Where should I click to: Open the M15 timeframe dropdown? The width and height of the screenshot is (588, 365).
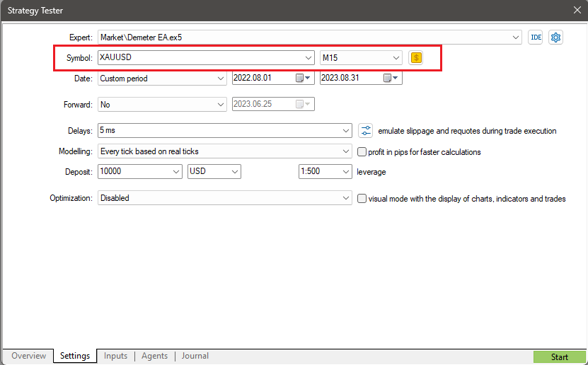coord(396,58)
